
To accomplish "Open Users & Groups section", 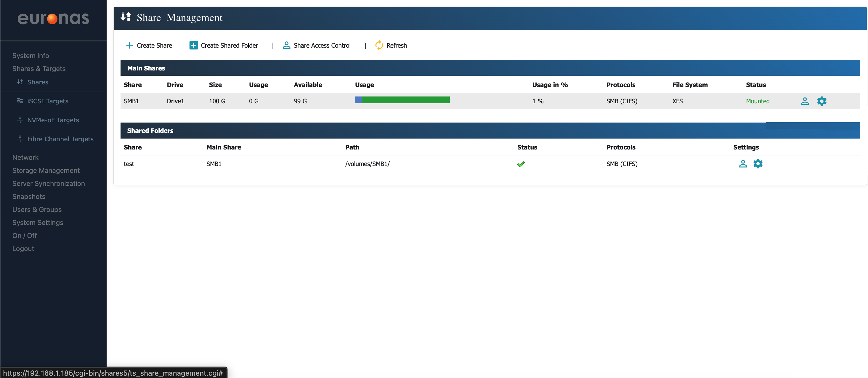I will click(37, 210).
